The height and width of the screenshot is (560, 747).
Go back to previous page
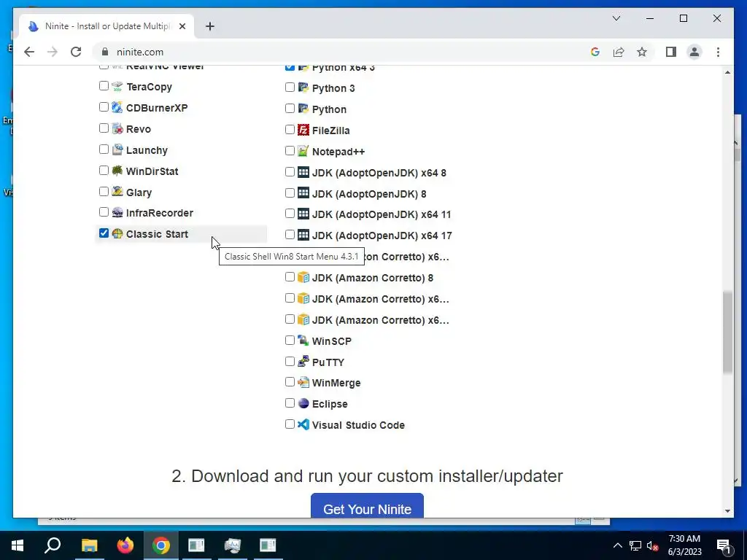tap(29, 52)
